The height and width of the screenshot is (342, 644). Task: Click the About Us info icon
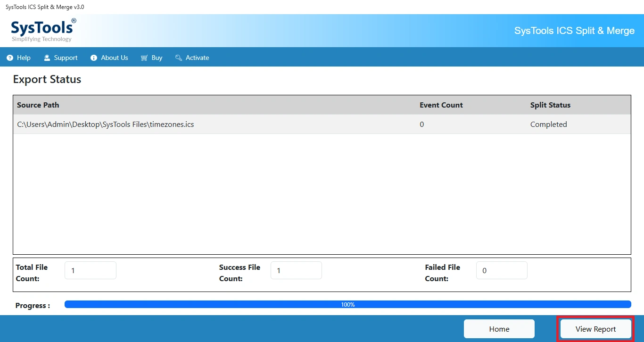(x=94, y=58)
